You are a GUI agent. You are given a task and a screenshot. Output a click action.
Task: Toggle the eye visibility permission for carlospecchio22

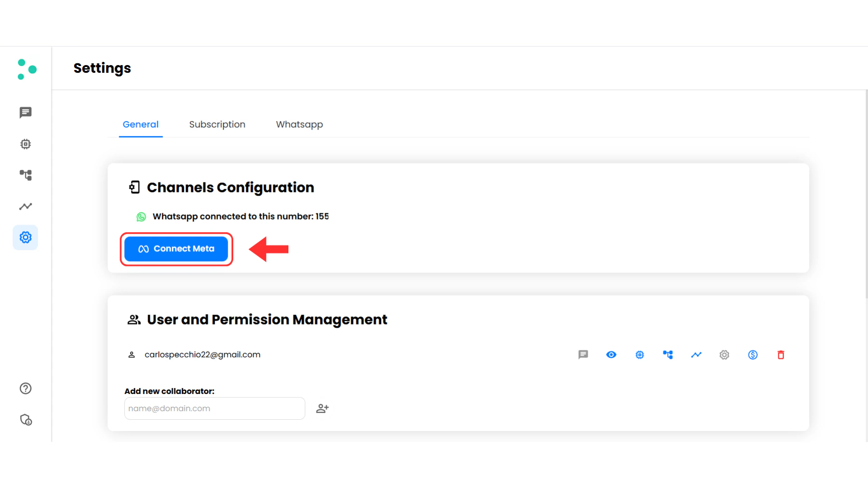[611, 355]
